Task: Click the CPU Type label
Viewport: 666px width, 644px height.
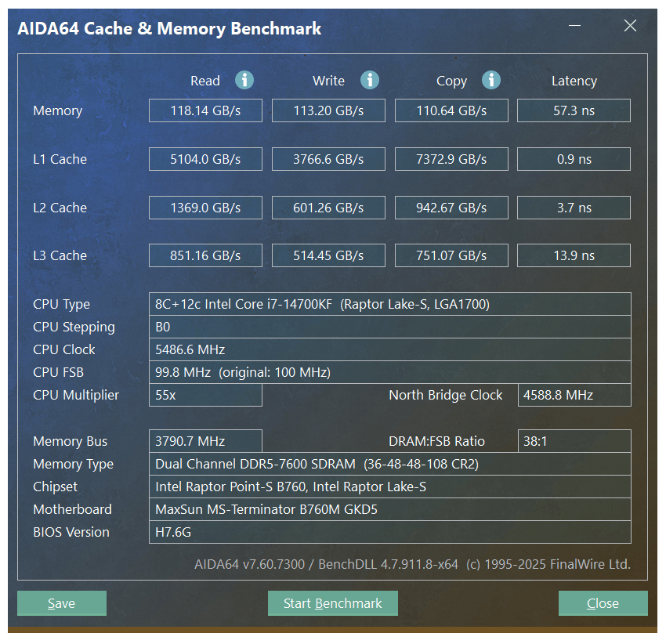Action: [62, 304]
